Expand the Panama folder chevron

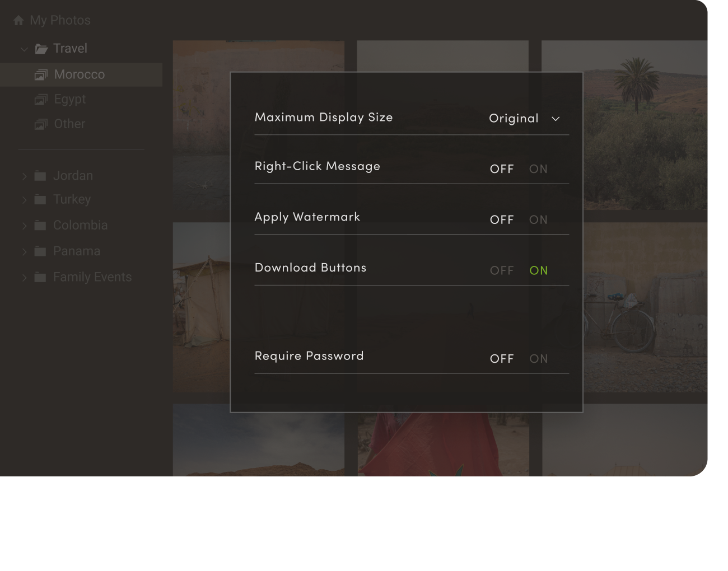point(24,252)
